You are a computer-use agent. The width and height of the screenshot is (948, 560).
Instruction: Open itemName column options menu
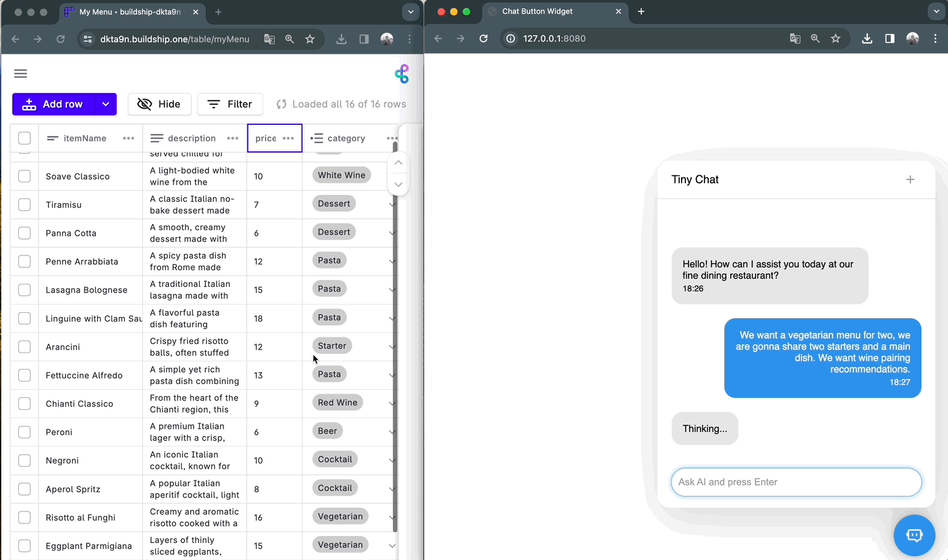[x=129, y=138]
